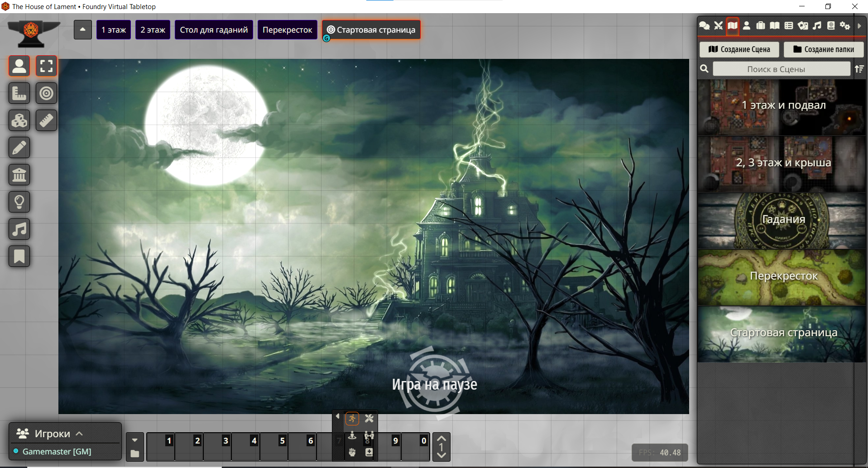Open the scene 1 этаж и подвал
The width and height of the screenshot is (868, 468).
click(x=782, y=107)
